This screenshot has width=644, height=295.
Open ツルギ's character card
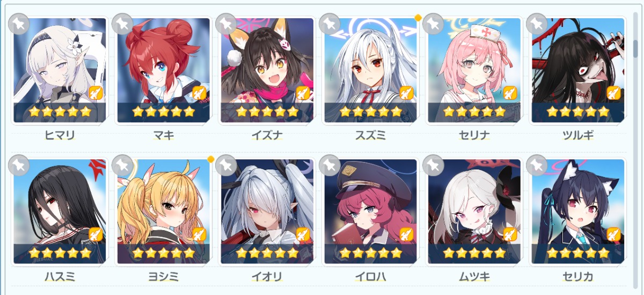click(x=578, y=70)
